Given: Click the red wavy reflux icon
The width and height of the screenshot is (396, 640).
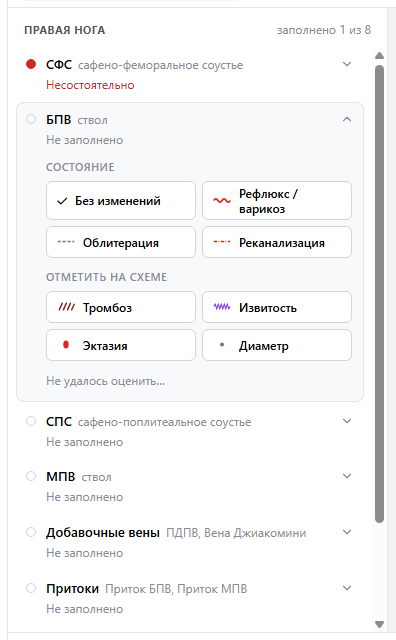Looking at the screenshot, I should click(x=222, y=200).
